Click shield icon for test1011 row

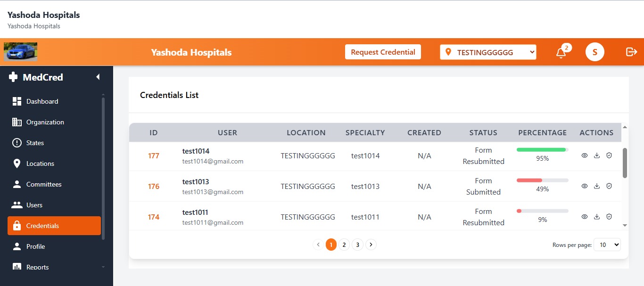609,217
